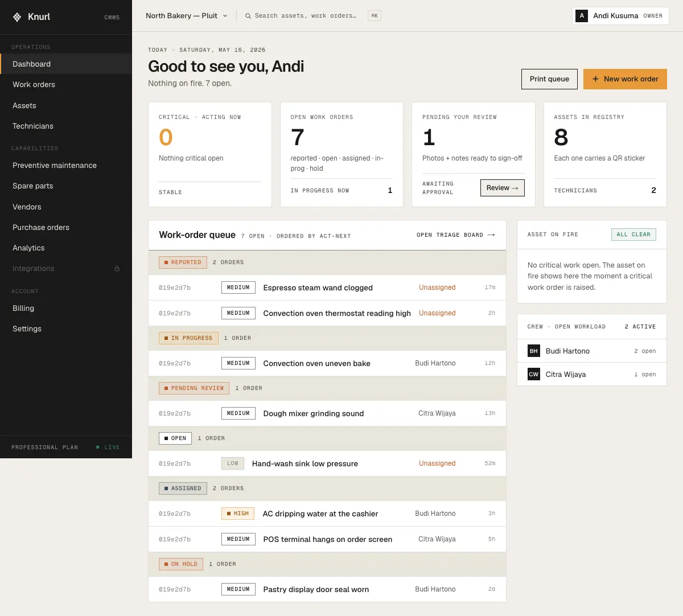Click the lock icon beside Integrations
The width and height of the screenshot is (683, 616).
pyautogui.click(x=117, y=269)
